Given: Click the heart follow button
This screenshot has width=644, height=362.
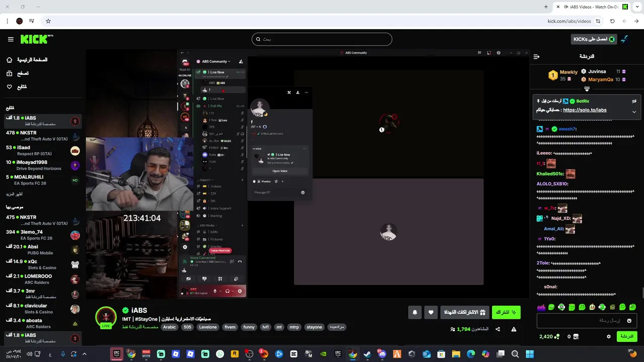Looking at the screenshot, I should (x=431, y=312).
